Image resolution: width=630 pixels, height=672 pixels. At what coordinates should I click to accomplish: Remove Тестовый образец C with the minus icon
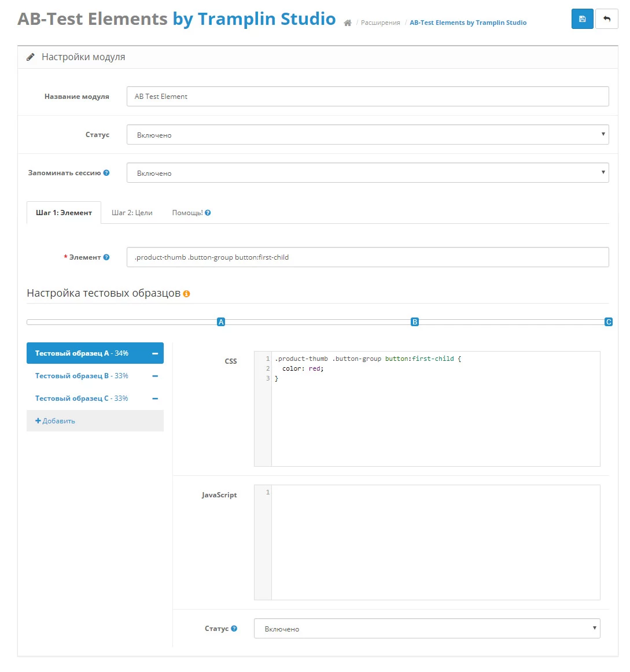coord(155,398)
